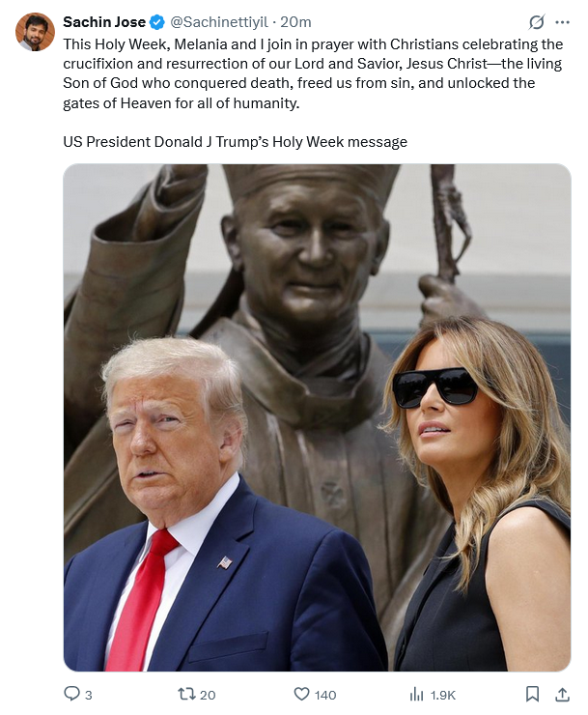
Task: Click the reply count showing 3
Action: click(x=89, y=695)
